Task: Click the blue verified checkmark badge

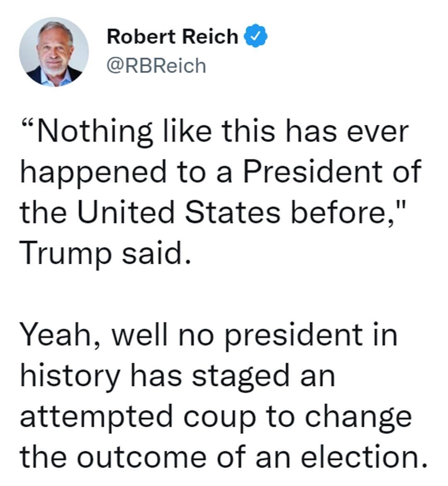Action: [x=257, y=36]
